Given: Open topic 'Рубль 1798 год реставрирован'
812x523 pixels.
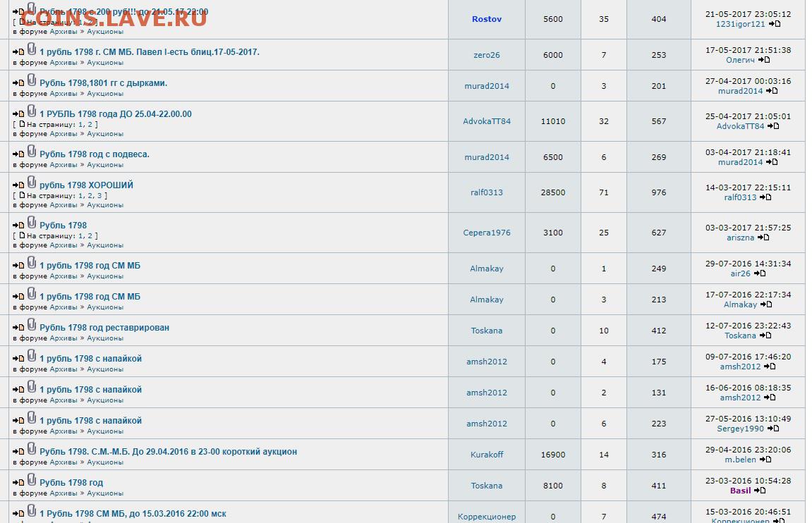Looking at the screenshot, I should point(104,328).
